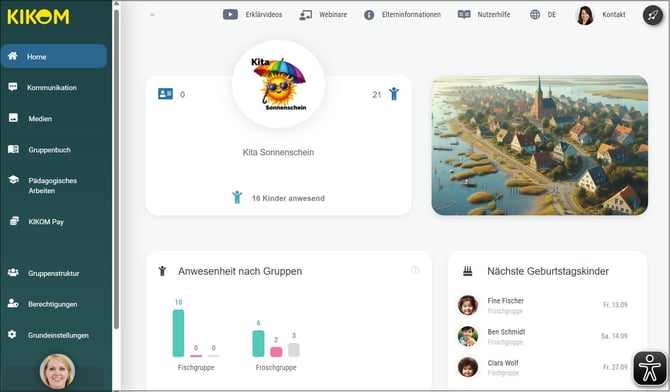This screenshot has width=670, height=392.
Task: Click Fine Fischer's avatar
Action: pyautogui.click(x=468, y=305)
